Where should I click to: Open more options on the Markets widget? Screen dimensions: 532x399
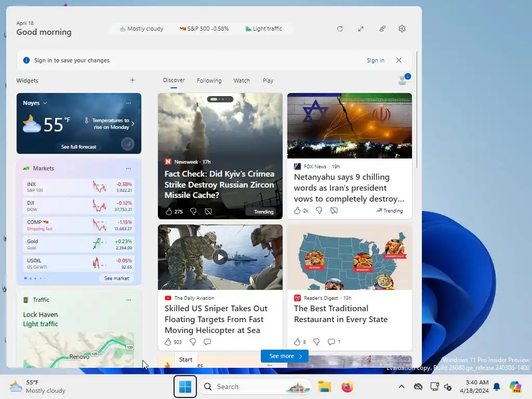(128, 168)
